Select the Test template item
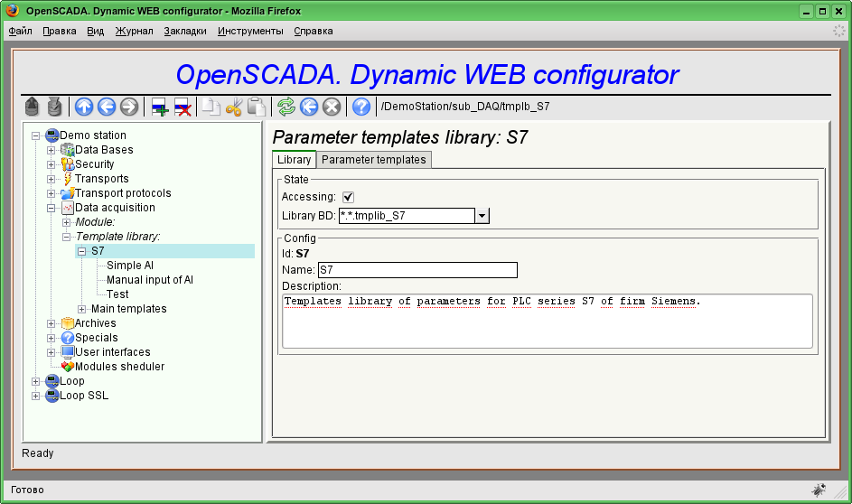The height and width of the screenshot is (504, 852). pos(117,294)
